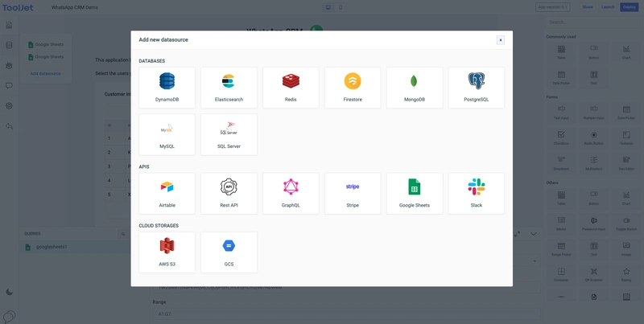This screenshot has width=644, height=324.
Task: Switch to mobile view mode
Action: pos(340,7)
